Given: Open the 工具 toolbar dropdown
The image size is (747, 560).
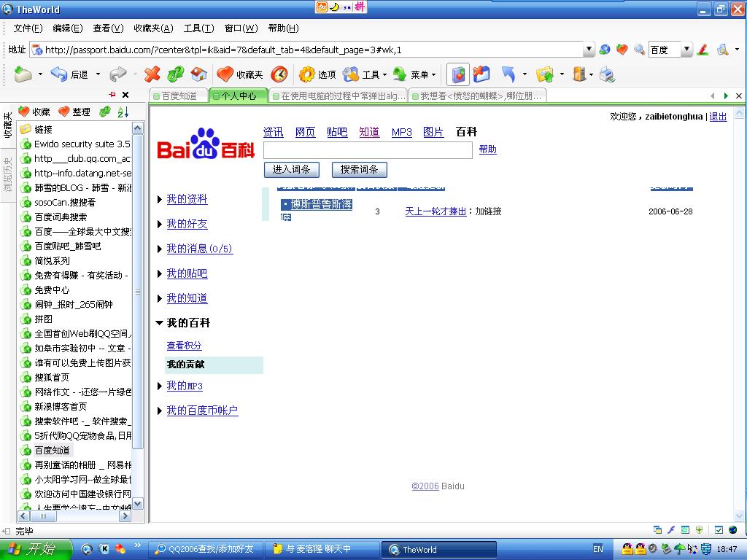Looking at the screenshot, I should coord(384,75).
